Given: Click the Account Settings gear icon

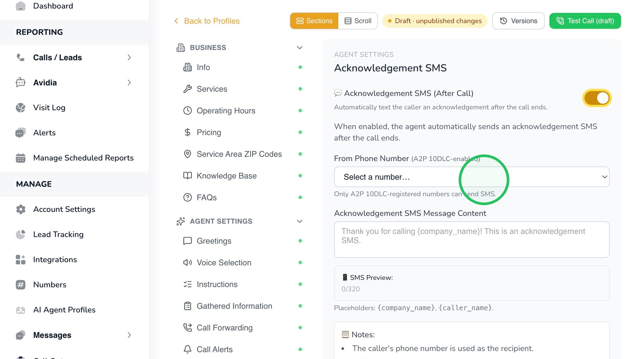Looking at the screenshot, I should click(21, 209).
